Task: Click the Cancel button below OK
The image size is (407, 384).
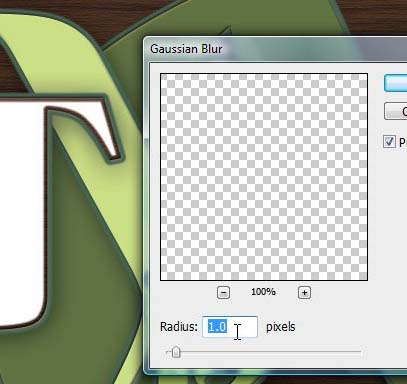Action: point(396,111)
